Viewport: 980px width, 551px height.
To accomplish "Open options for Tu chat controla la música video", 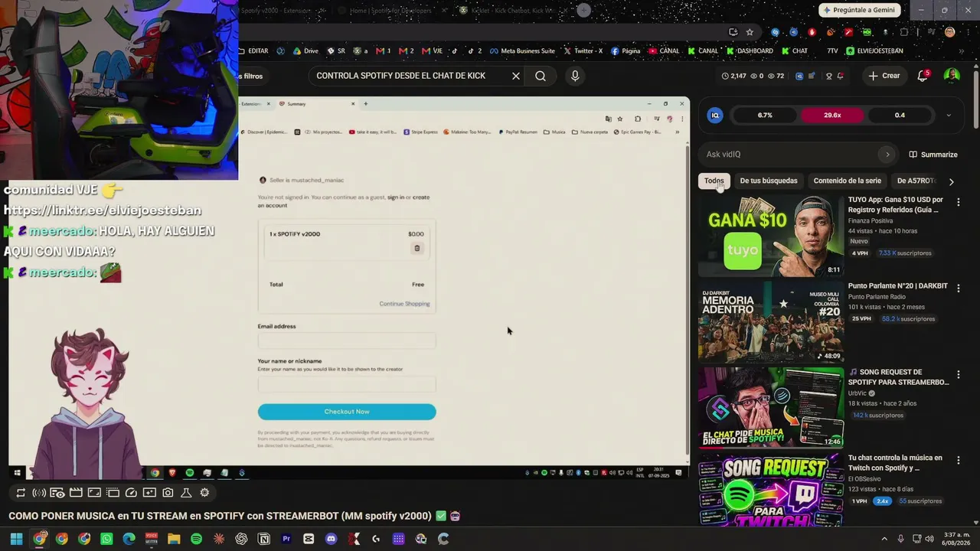I will [x=958, y=461].
